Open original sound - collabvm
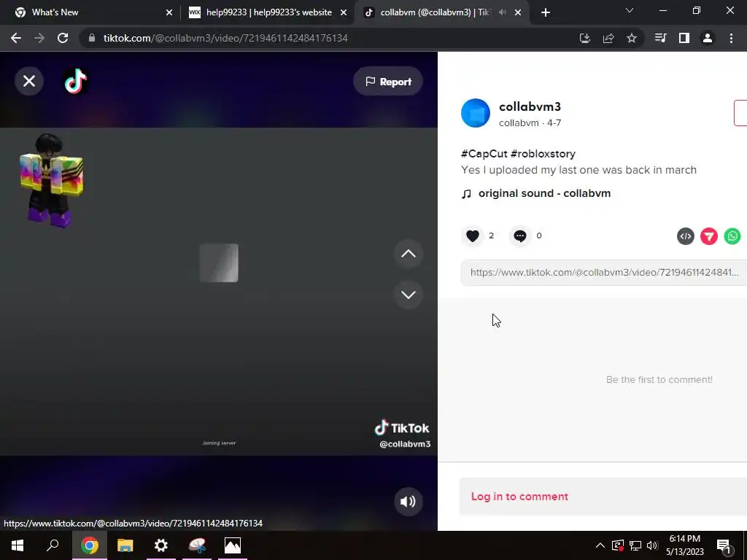 [544, 193]
